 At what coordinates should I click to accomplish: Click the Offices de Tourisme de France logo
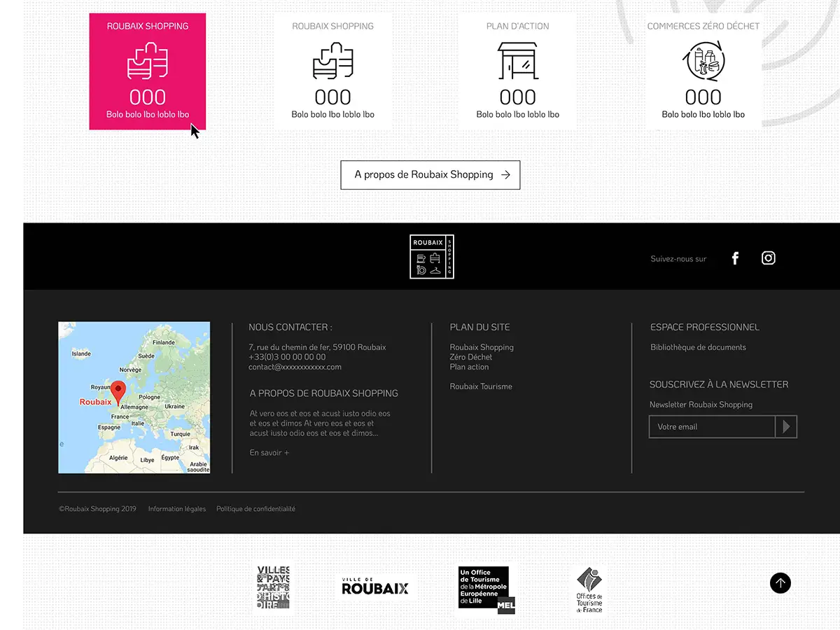pyautogui.click(x=589, y=590)
